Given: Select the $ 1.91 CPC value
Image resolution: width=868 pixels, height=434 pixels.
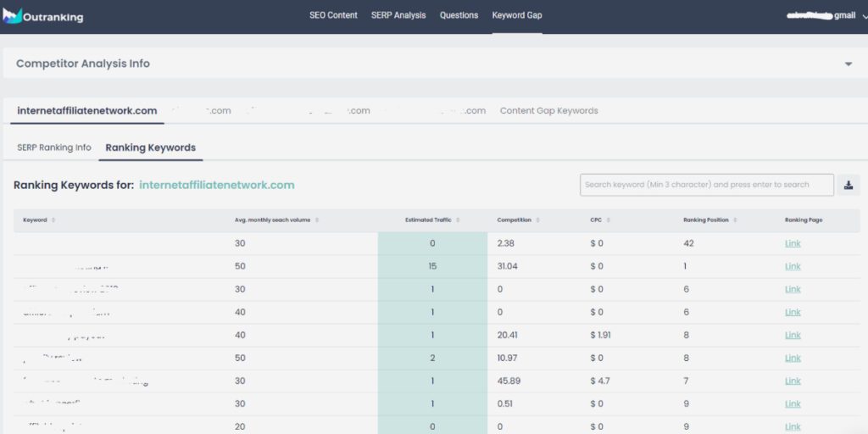Looking at the screenshot, I should click(601, 335).
